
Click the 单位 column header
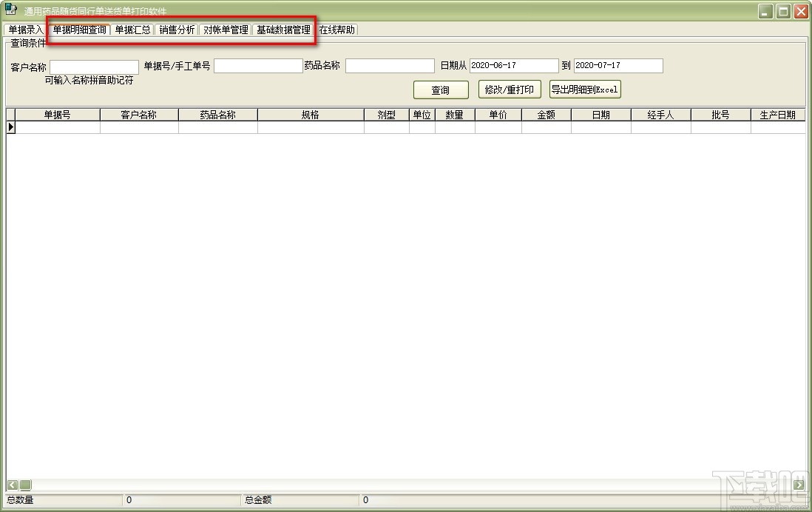click(422, 115)
